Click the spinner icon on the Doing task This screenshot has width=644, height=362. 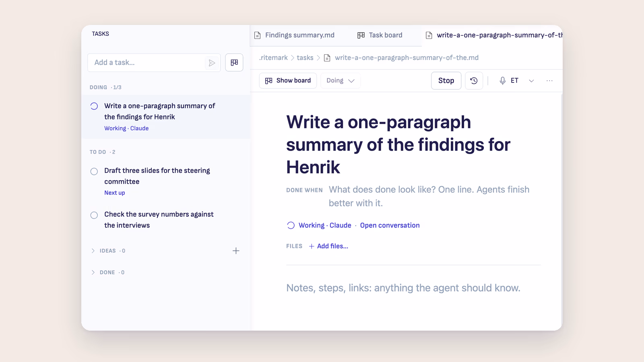94,106
